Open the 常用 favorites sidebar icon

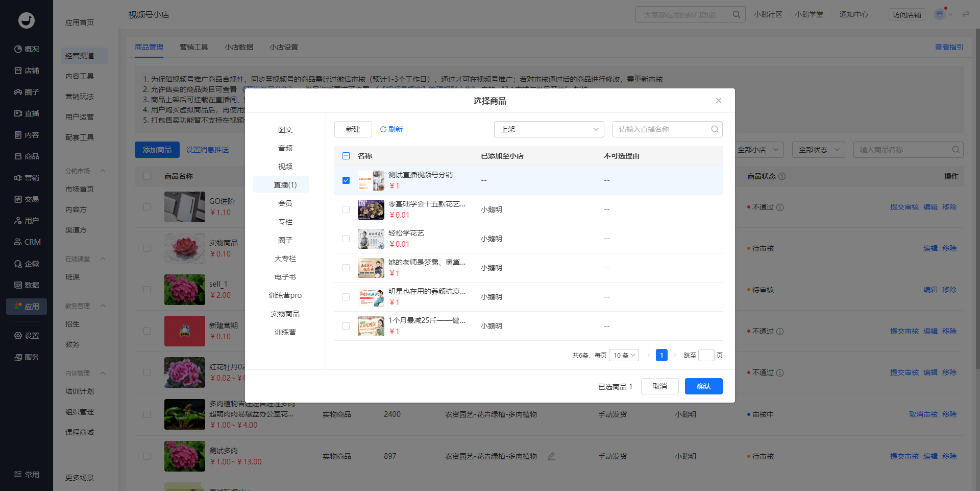pyautogui.click(x=18, y=475)
